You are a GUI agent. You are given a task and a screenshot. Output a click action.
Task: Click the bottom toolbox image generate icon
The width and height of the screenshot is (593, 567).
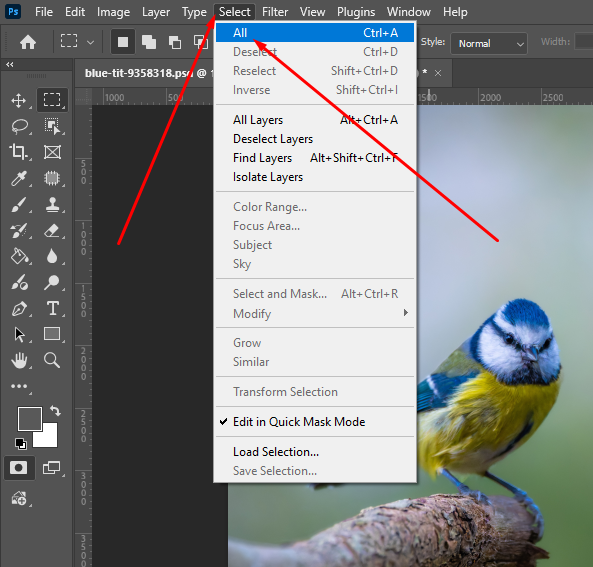point(19,498)
